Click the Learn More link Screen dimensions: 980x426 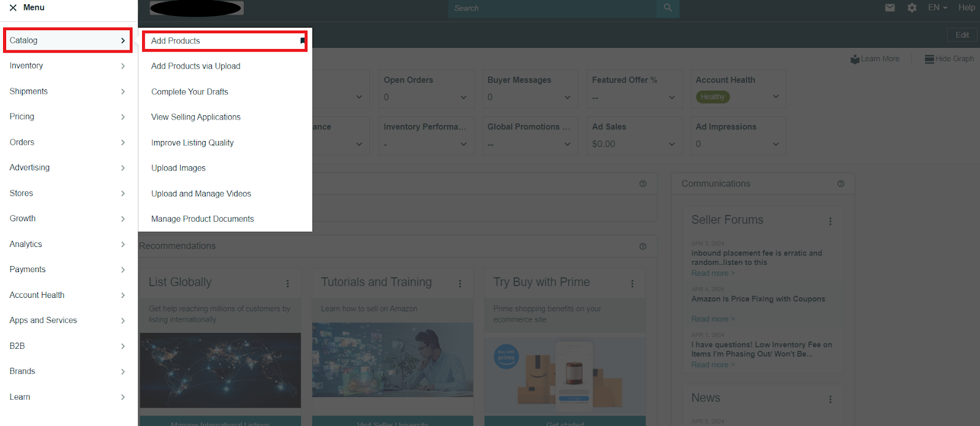click(875, 59)
